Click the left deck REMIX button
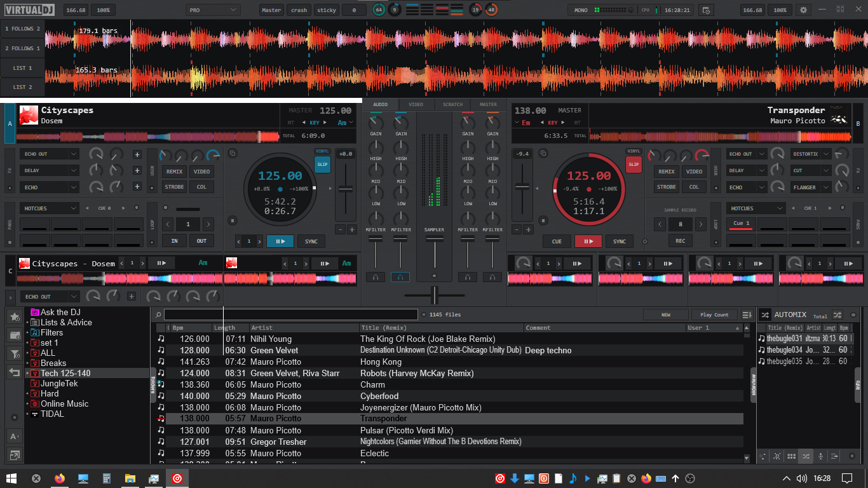 pyautogui.click(x=174, y=172)
